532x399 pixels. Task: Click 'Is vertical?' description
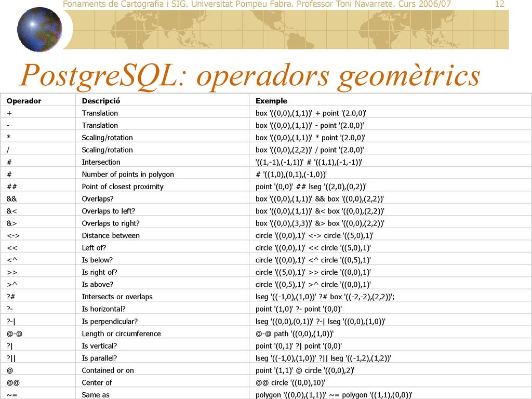[x=99, y=345]
